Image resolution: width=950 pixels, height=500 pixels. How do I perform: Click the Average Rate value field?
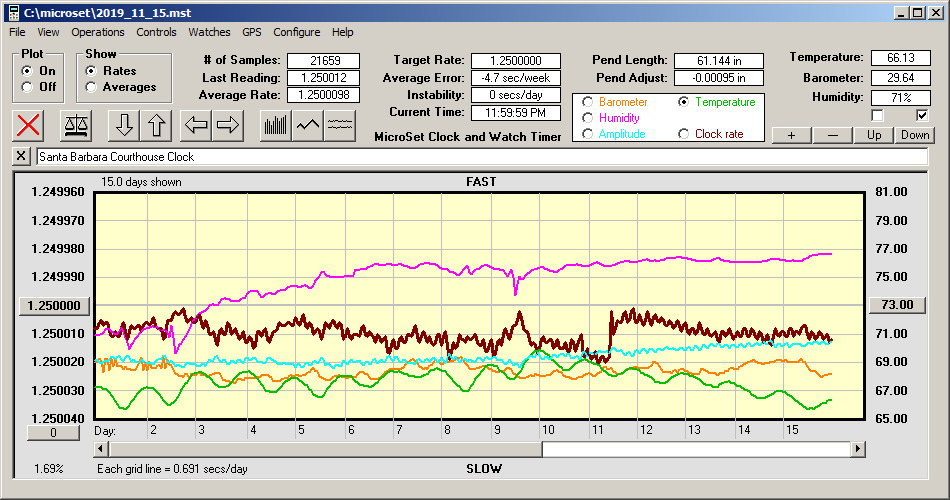[x=324, y=95]
